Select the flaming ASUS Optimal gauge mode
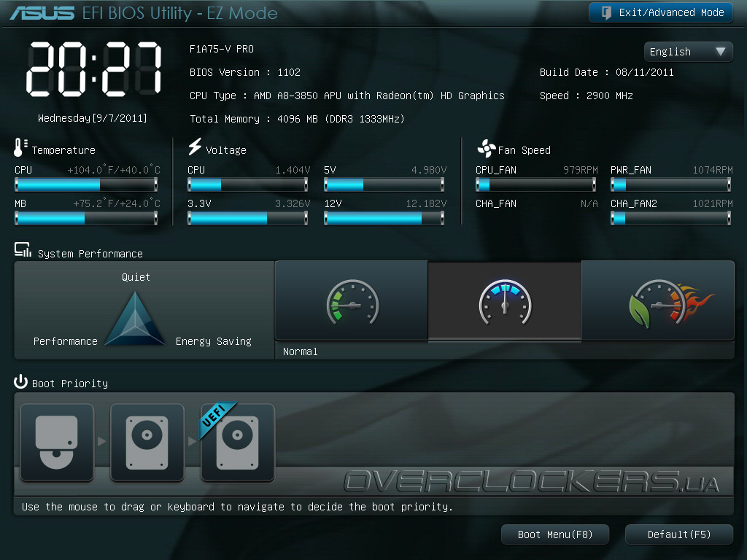The height and width of the screenshot is (560, 747). (x=658, y=301)
